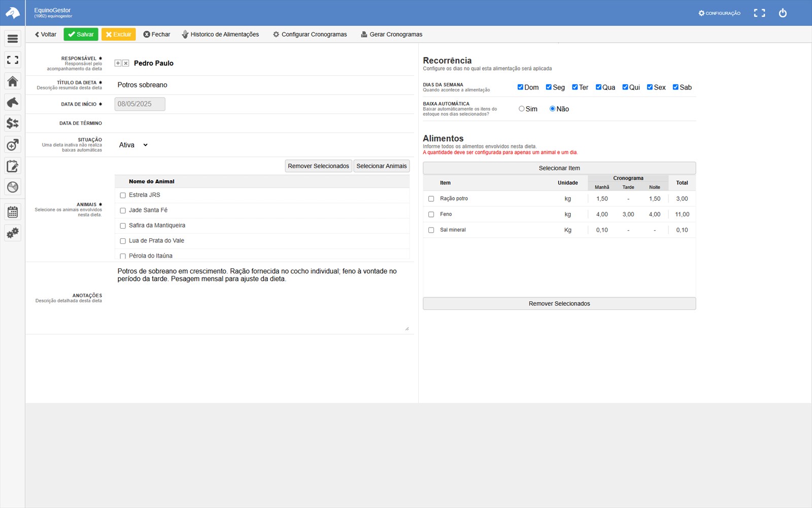Click the orange Excluir button
The image size is (812, 508).
(118, 35)
